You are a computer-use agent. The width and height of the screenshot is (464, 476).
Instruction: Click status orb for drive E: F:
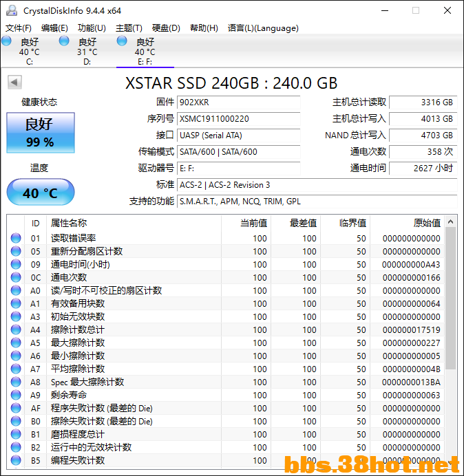pyautogui.click(x=122, y=41)
